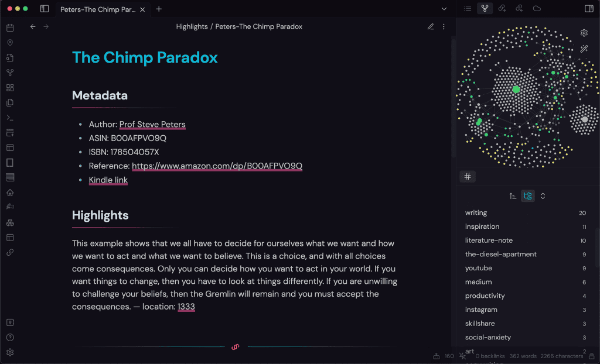Collapse all tags using the double-chevron icon
The image size is (600, 364).
[x=542, y=195]
